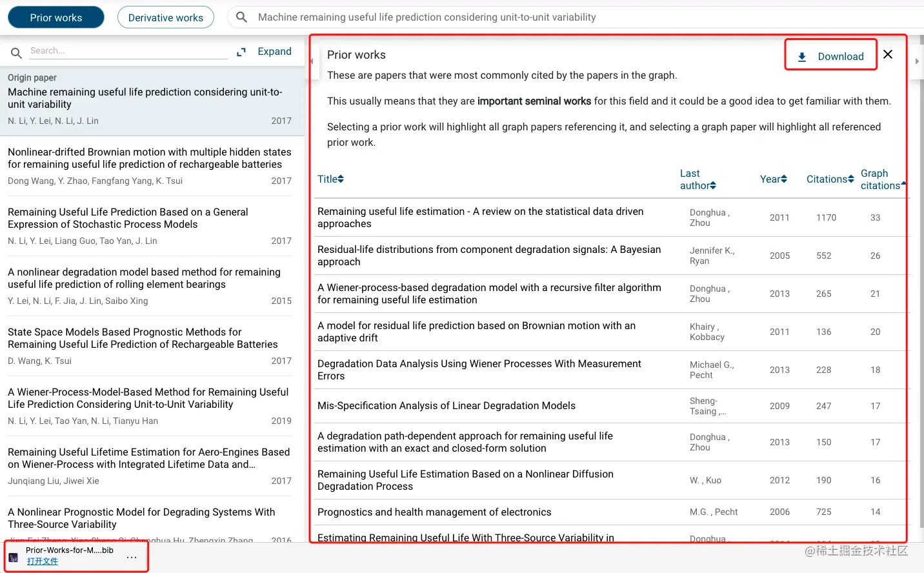Open row 'A Wiener-process-based degradation model'
Image resolution: width=924 pixels, height=573 pixels.
coord(610,294)
